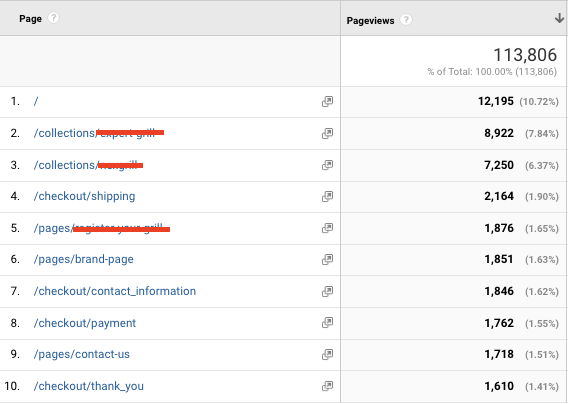
Task: Open help icon next to Pageviews header
Action: (406, 20)
